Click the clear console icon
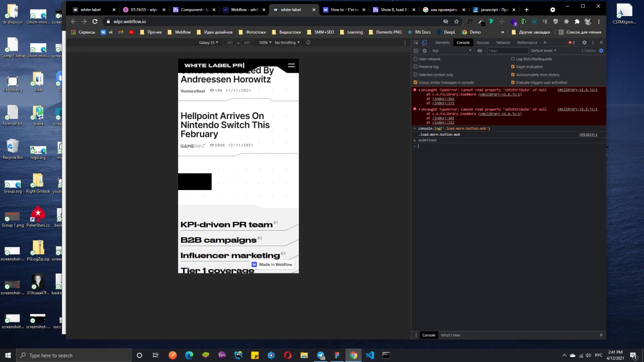The image size is (644, 362). pos(425,51)
